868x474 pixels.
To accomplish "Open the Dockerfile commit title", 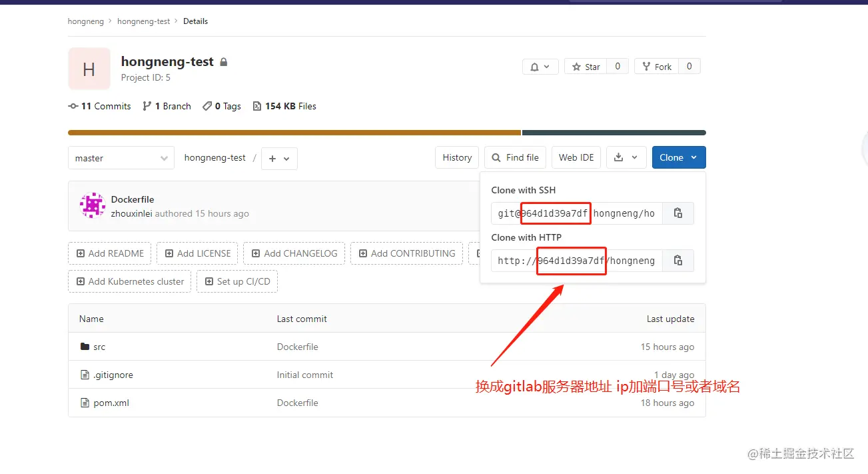I will point(133,199).
